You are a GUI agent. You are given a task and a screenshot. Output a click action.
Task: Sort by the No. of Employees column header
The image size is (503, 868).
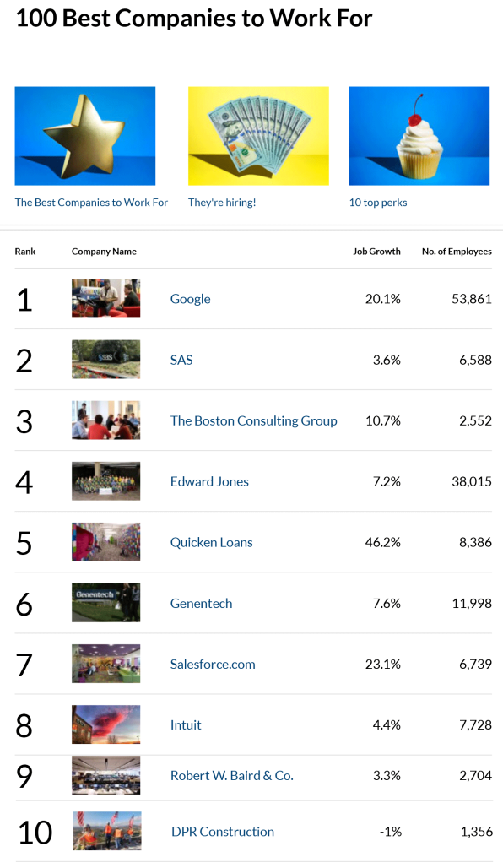[x=456, y=251]
